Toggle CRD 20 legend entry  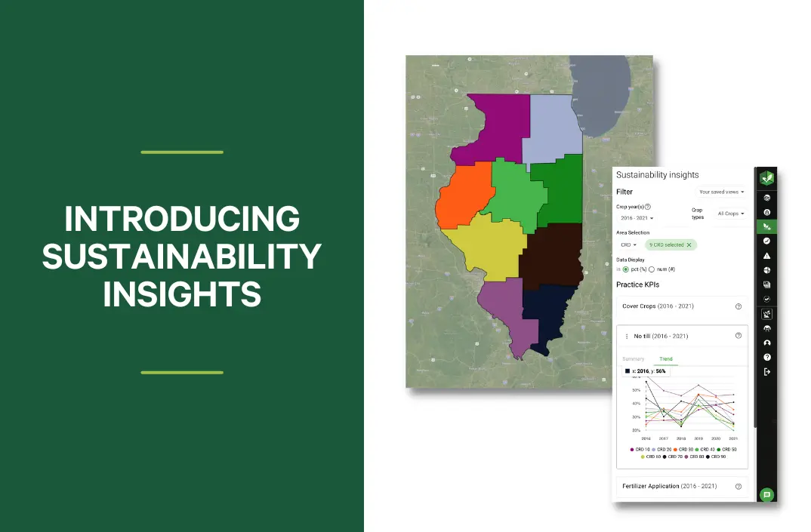point(661,450)
